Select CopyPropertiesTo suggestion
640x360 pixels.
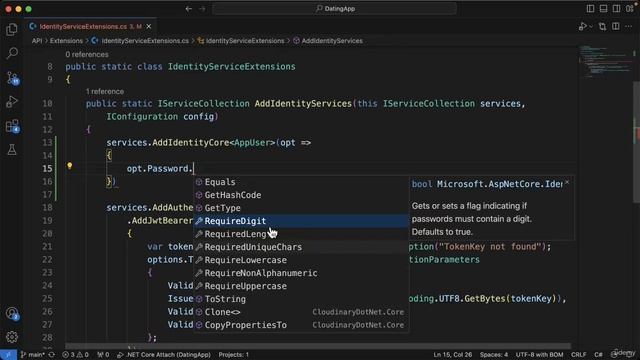(x=301, y=325)
